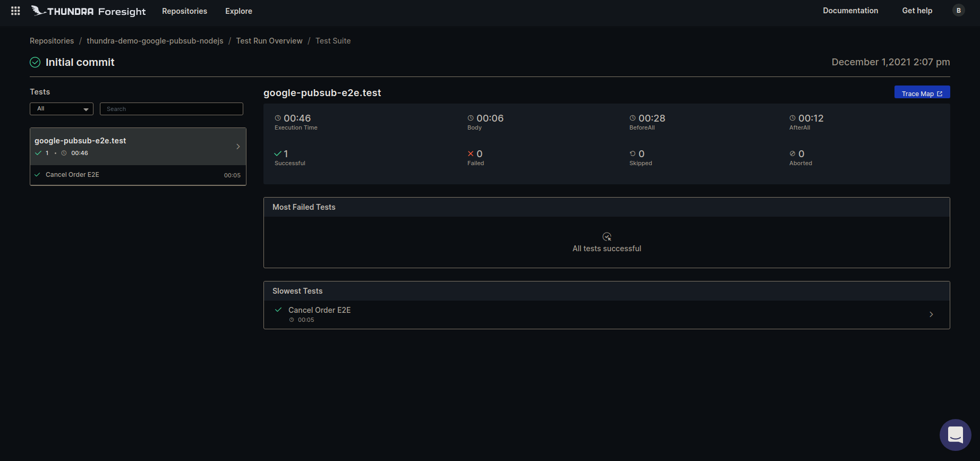980x461 pixels.
Task: Focus the tests Search field
Action: [x=172, y=109]
